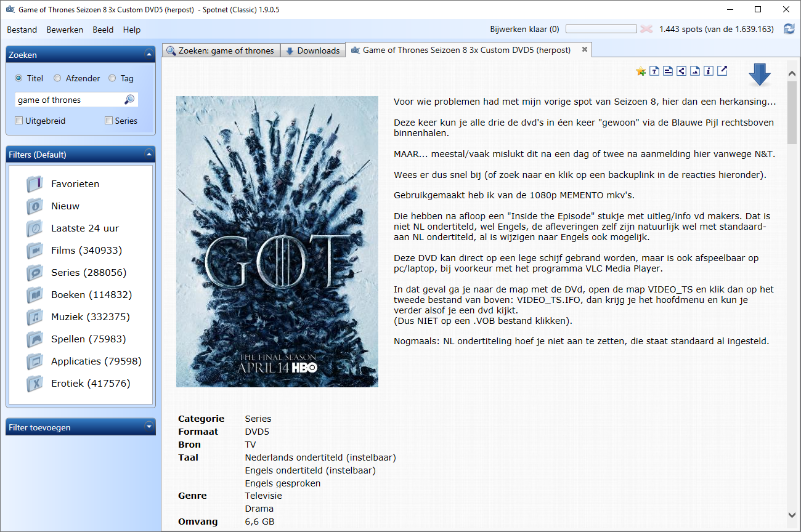Screen dimensions: 801x532
Task: Click the 'DVD5' Formaat value
Action: [x=257, y=432]
